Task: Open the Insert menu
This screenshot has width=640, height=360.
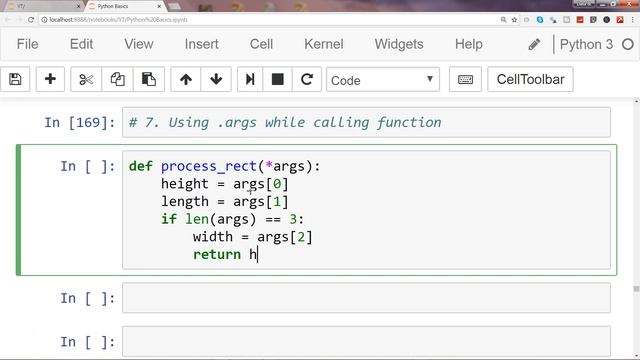Action: tap(201, 44)
